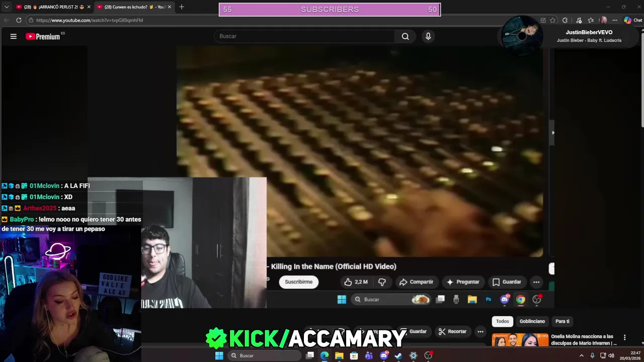Screen dimensions: 644x362
Task: Open Windows Start menu on taskbar
Action: coord(219,355)
